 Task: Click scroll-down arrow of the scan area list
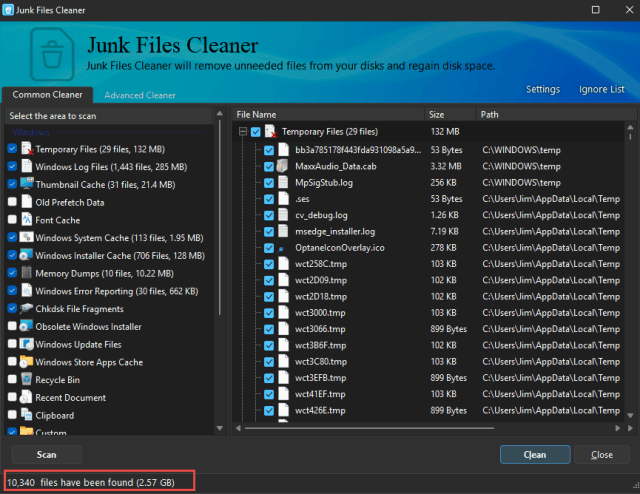[x=220, y=428]
